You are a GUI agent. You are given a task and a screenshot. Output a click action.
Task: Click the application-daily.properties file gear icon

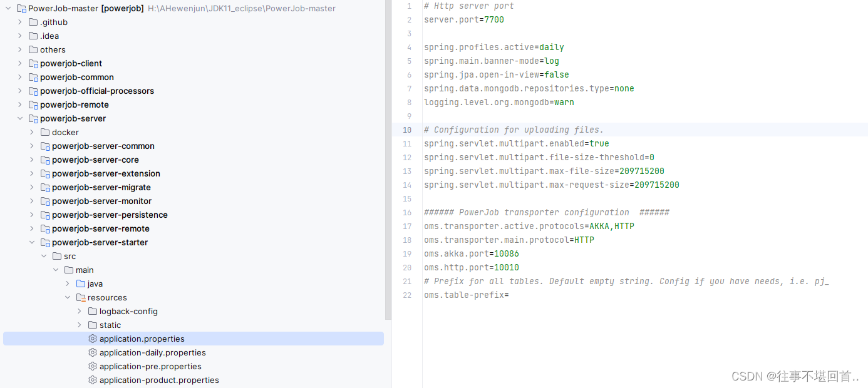[93, 352]
